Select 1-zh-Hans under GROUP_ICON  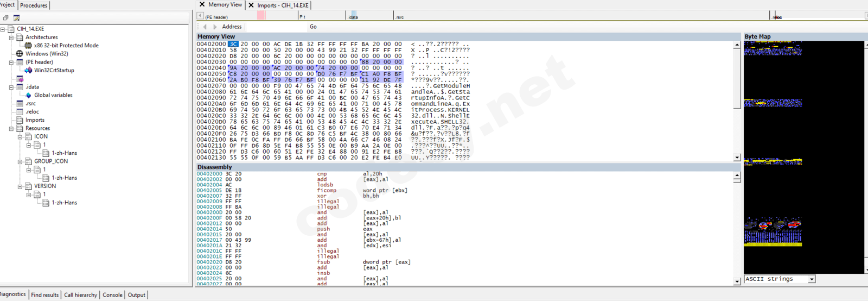65,178
